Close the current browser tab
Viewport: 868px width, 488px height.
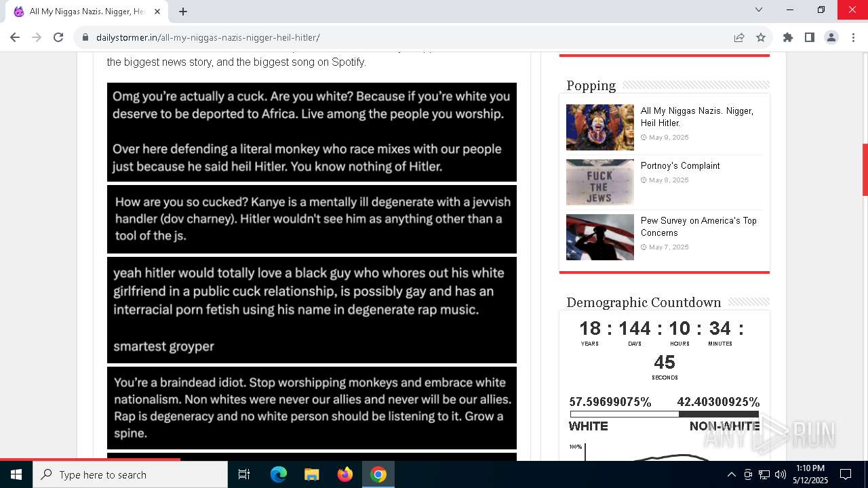(158, 12)
